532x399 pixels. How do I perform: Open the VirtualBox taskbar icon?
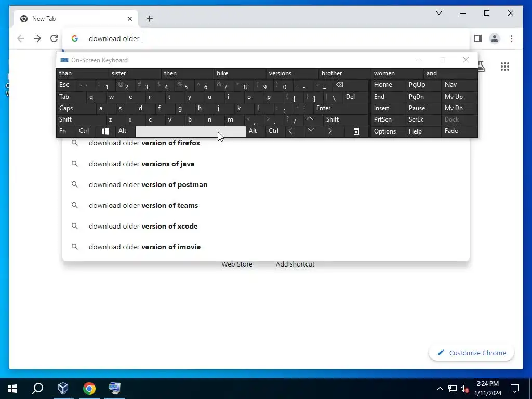(x=63, y=389)
